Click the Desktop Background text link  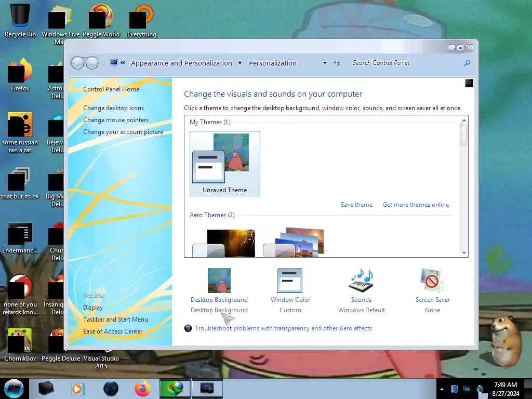click(219, 300)
